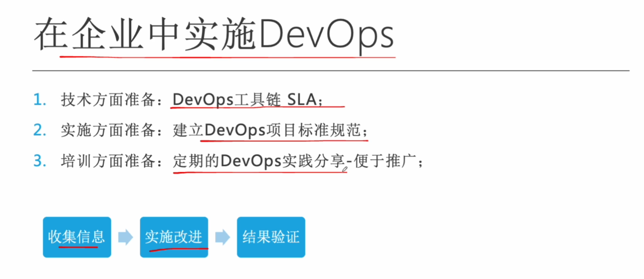Click the slide title 在企业中实施DevOps
This screenshot has width=644, height=279.
[214, 35]
